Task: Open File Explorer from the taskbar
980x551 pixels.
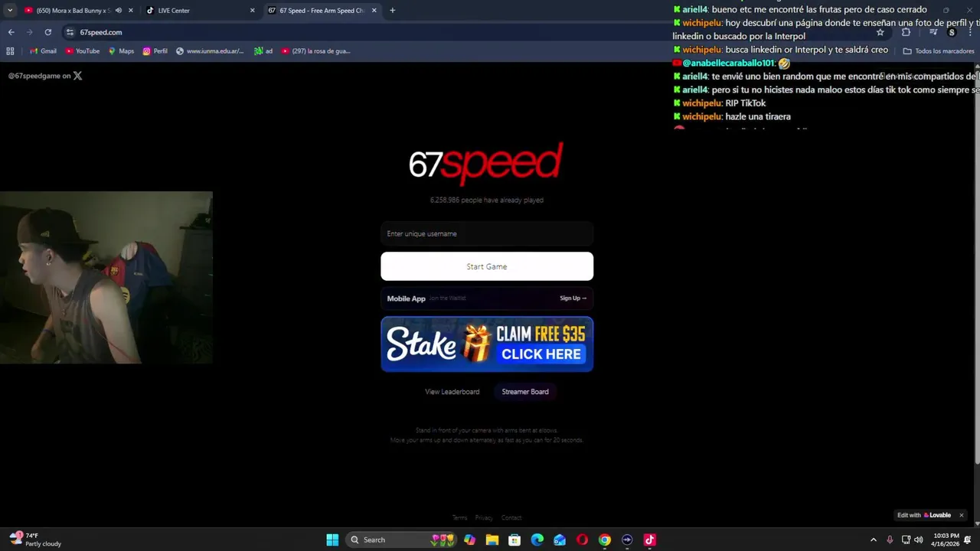Action: pyautogui.click(x=492, y=540)
